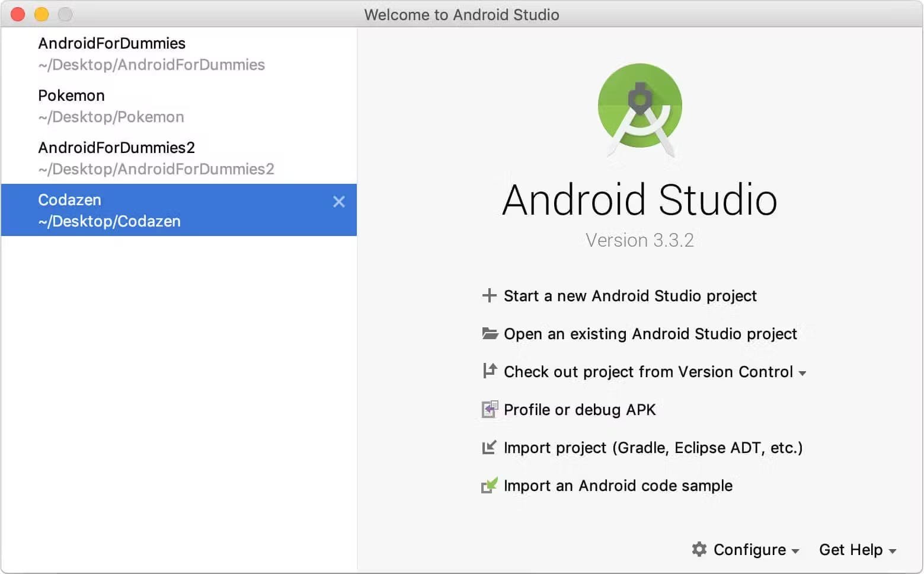Click the ~/Desktop/AndroidForDummies2 path text
This screenshot has height=574, width=924.
(x=156, y=169)
